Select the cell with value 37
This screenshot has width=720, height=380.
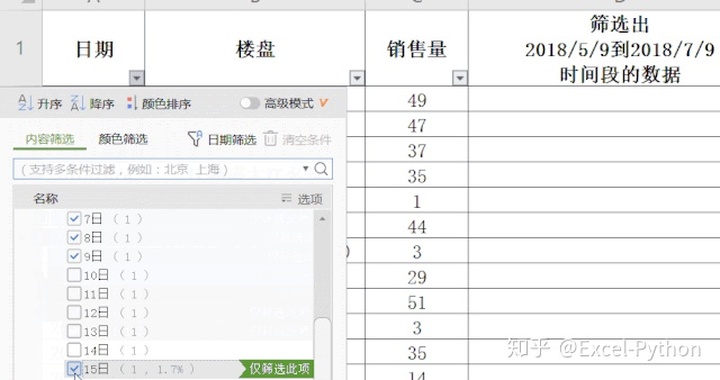coord(416,151)
